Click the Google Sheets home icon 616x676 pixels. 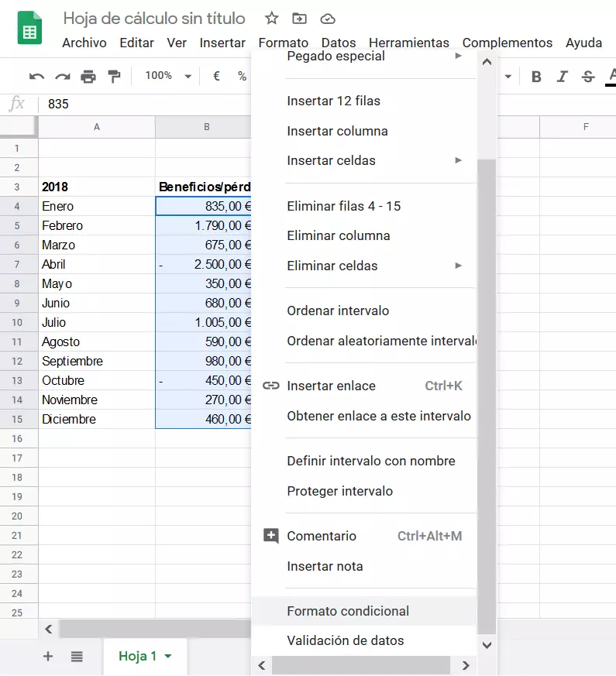pos(29,28)
